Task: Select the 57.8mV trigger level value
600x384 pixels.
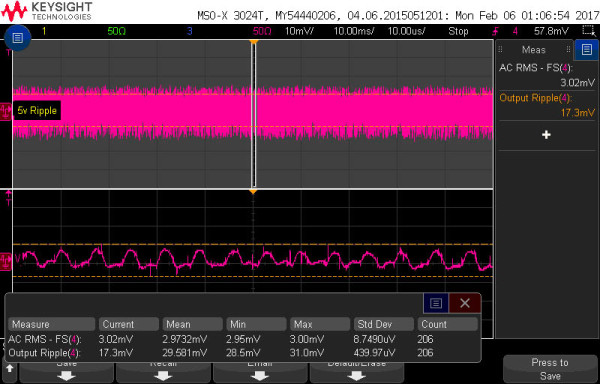Action: (551, 31)
